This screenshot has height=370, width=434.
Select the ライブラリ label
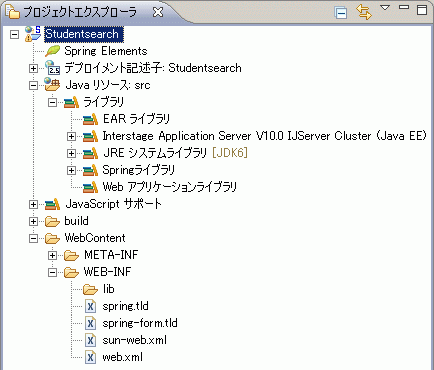click(x=104, y=102)
